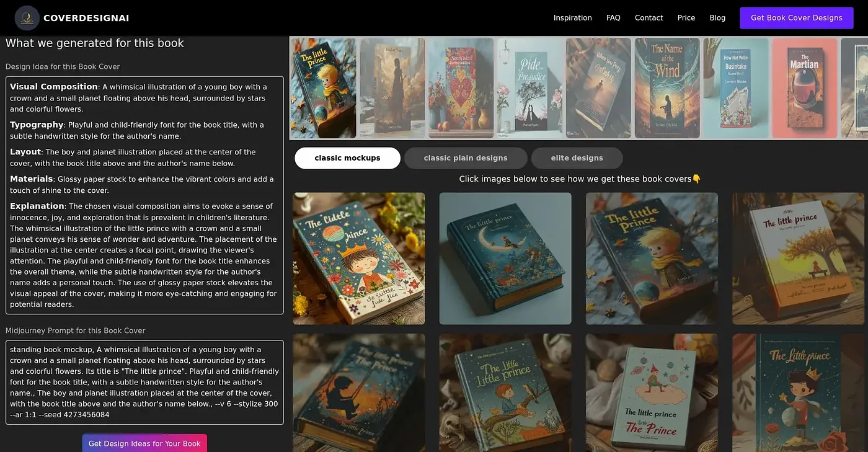Image resolution: width=868 pixels, height=452 pixels.
Task: Open the dark cover with boy holding star
Action: pyautogui.click(x=798, y=393)
